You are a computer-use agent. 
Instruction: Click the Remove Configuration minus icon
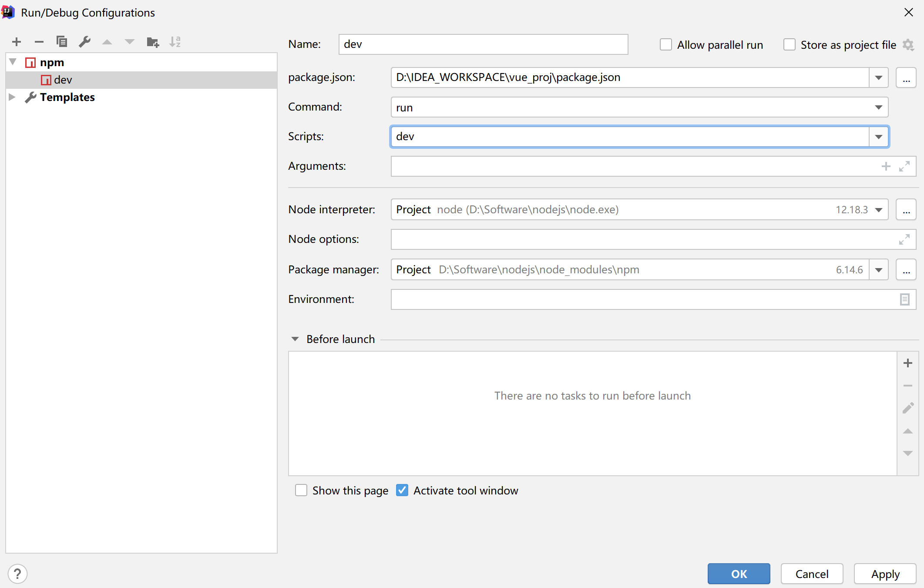tap(39, 42)
